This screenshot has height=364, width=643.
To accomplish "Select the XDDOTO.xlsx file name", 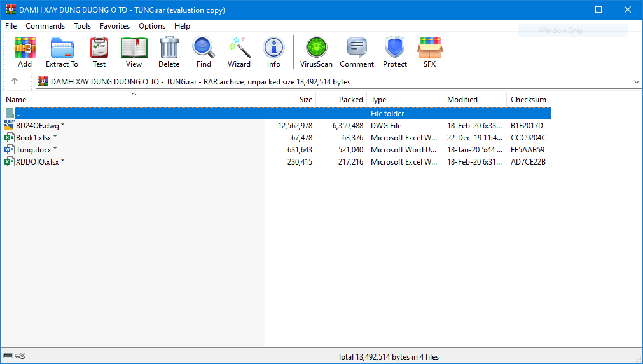I will tap(40, 162).
